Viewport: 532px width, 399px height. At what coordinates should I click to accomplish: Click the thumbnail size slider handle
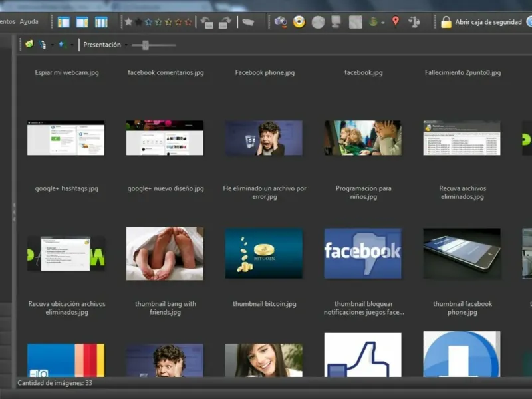[146, 45]
